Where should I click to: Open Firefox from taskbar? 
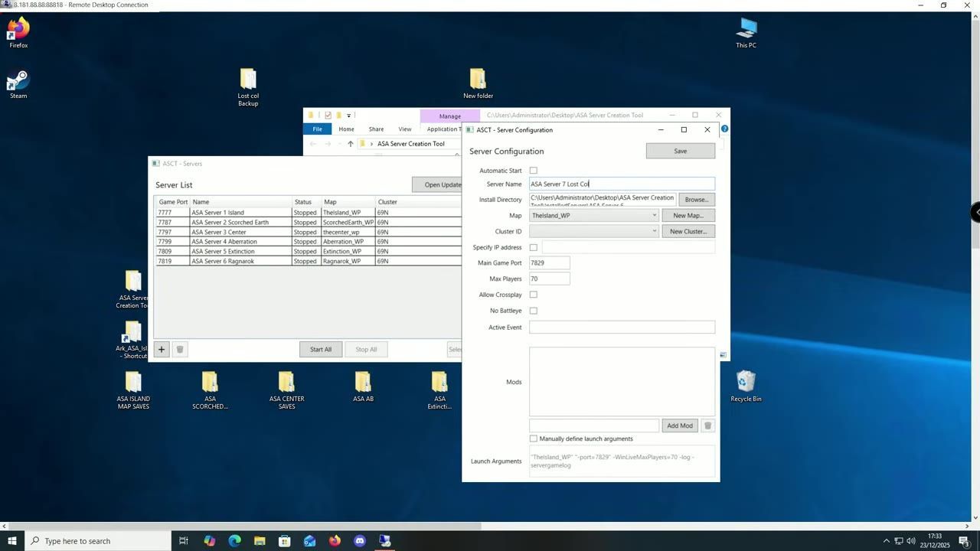(x=335, y=541)
